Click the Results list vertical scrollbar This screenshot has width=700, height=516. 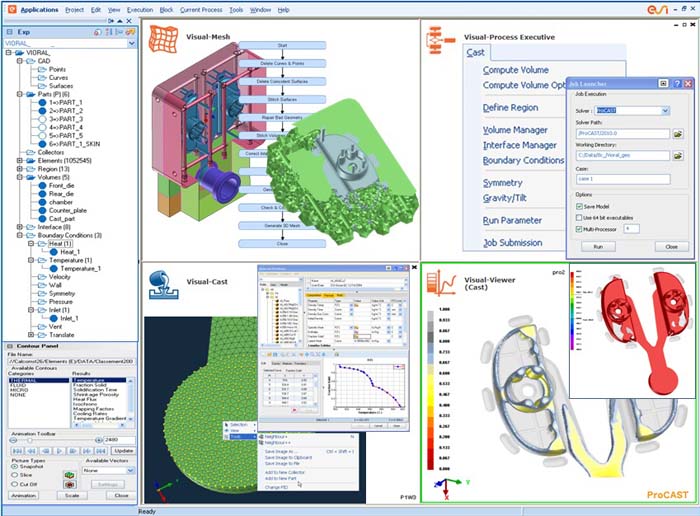coord(131,399)
